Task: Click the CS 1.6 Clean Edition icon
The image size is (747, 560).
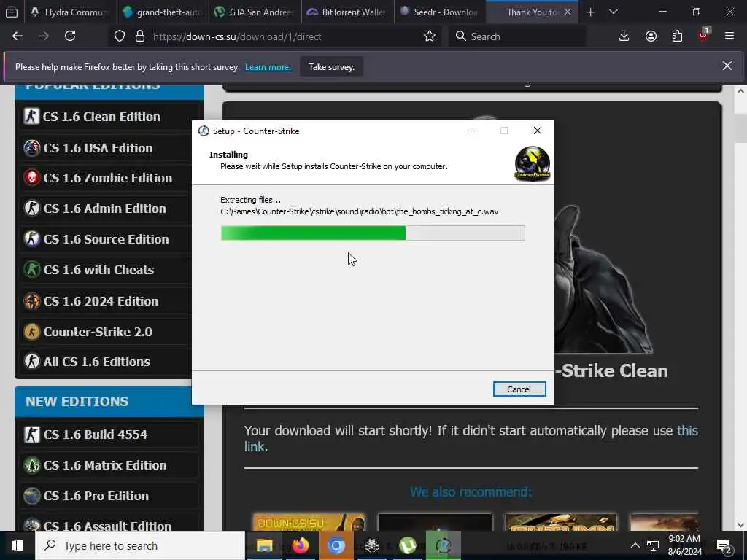Action: (31, 116)
